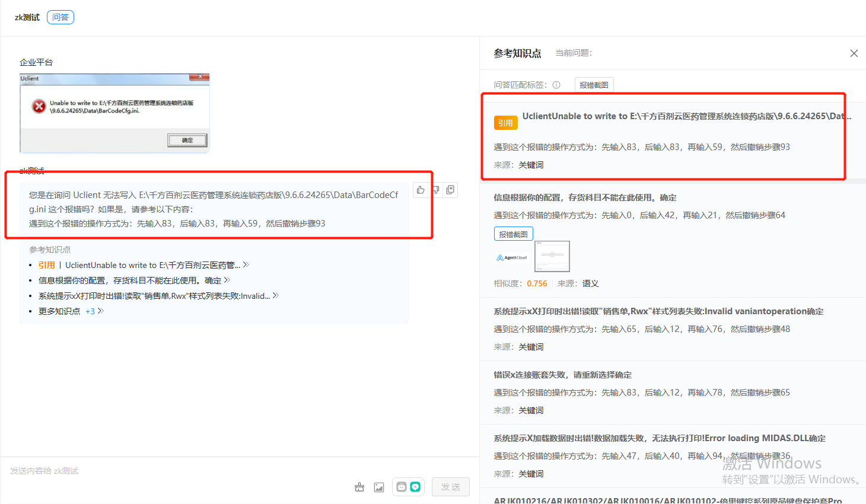The width and height of the screenshot is (866, 504).
Task: Switch to the green chat-clock mode icon
Action: pyautogui.click(x=415, y=487)
